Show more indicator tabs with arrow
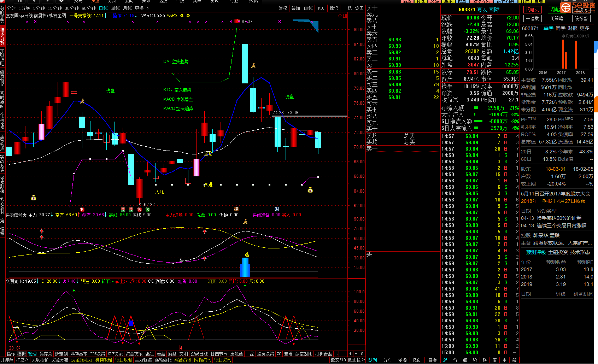 coord(337,354)
